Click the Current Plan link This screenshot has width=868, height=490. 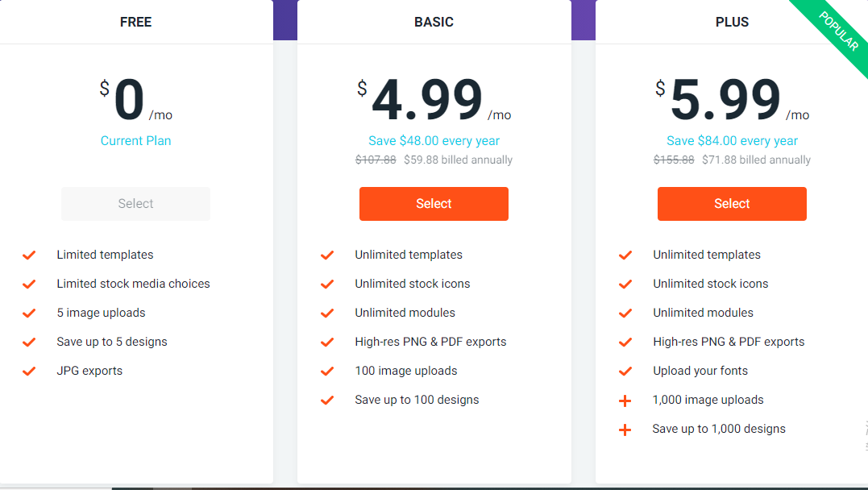[x=135, y=140]
